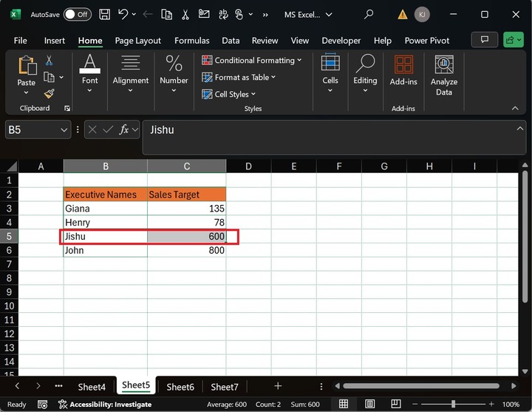Click Accessibility: Investigate in status bar
This screenshot has width=532, height=412.
105,404
